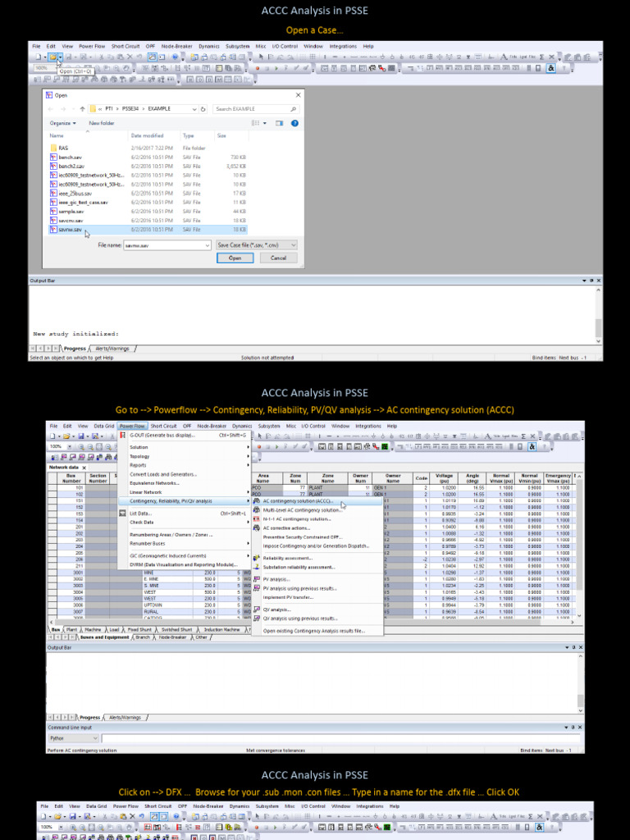Open the Branch tab below the grid

(143, 637)
